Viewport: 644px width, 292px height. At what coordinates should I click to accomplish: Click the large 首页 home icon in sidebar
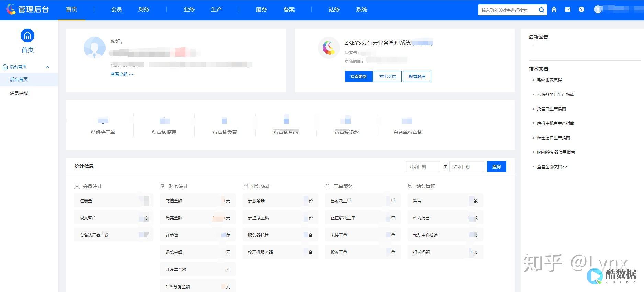pyautogui.click(x=27, y=35)
